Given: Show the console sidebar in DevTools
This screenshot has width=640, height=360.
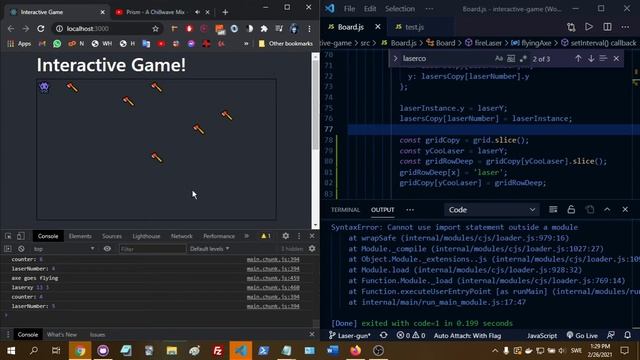Looking at the screenshot, I should pos(8,249).
